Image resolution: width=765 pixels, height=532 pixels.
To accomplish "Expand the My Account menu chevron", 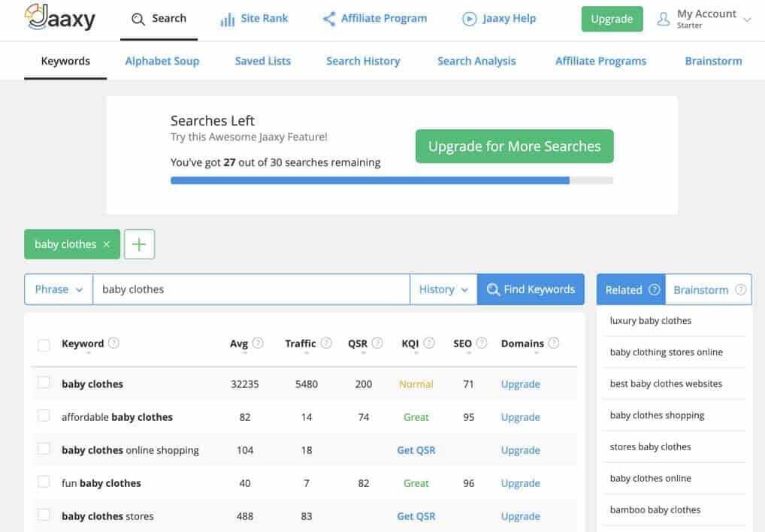I will click(x=747, y=20).
